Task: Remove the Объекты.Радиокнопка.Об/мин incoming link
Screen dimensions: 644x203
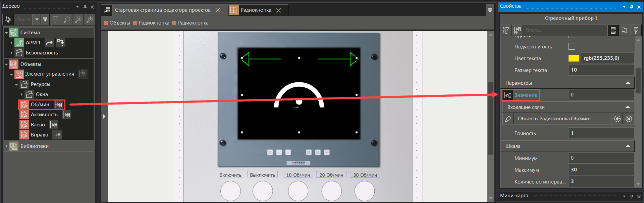Action: (x=629, y=119)
